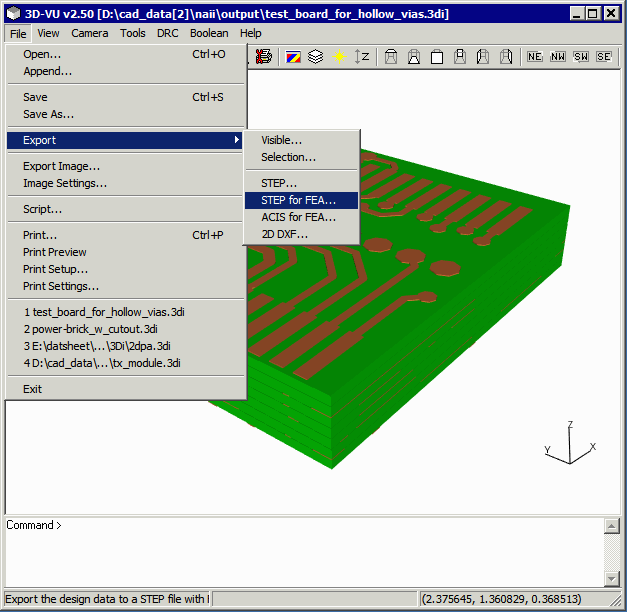Open the layer stack icon in toolbar
Viewport: 627px width, 612px height.
tap(315, 57)
